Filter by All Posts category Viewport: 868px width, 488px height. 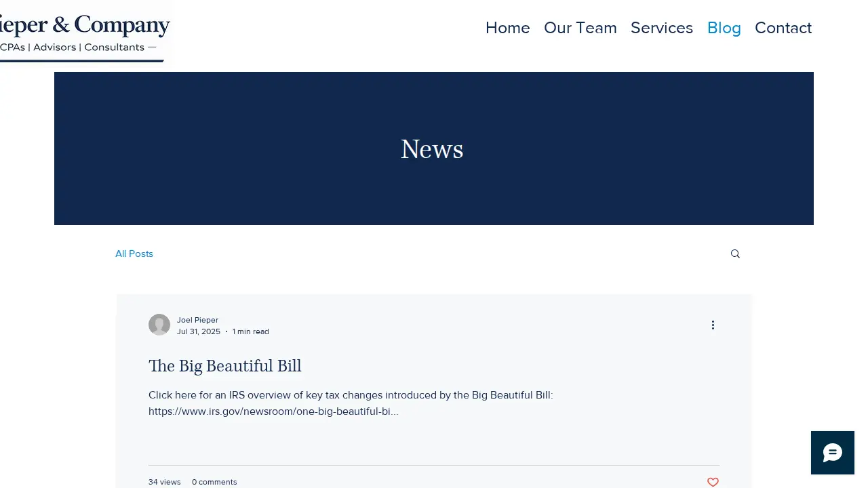pyautogui.click(x=134, y=253)
